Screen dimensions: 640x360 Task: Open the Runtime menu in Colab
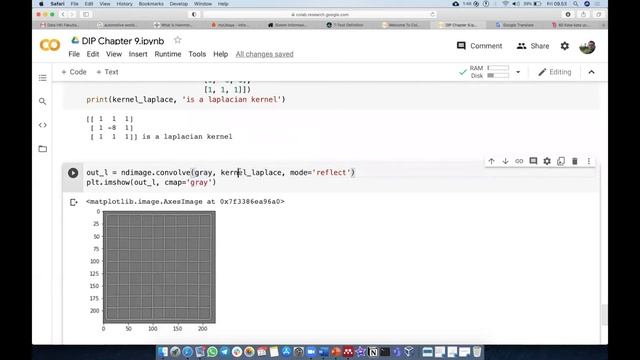coord(168,54)
